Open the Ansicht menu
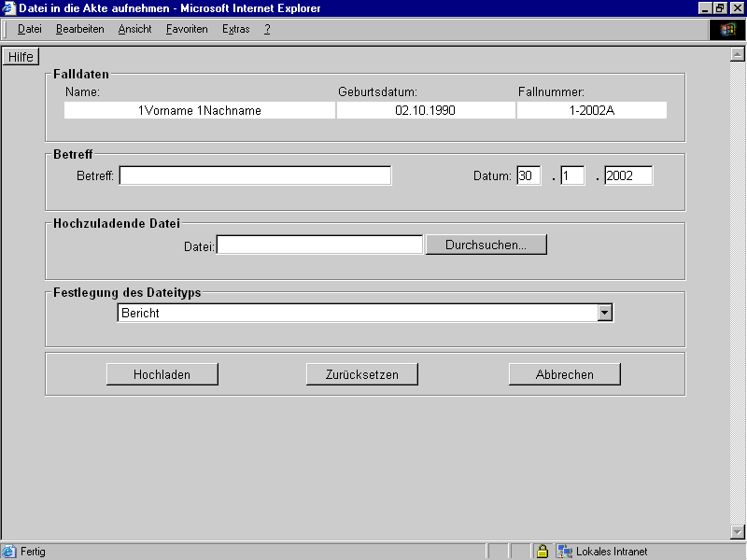Viewport: 747px width, 560px height. coord(134,29)
